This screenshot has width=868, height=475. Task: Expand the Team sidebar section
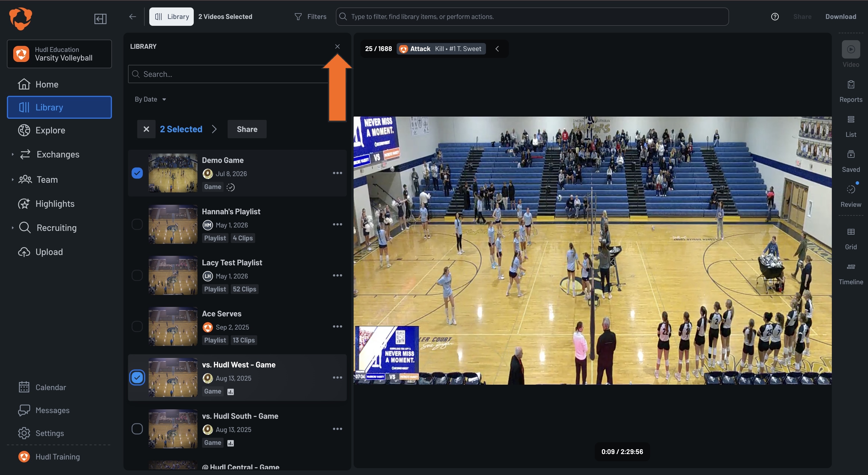pos(12,180)
